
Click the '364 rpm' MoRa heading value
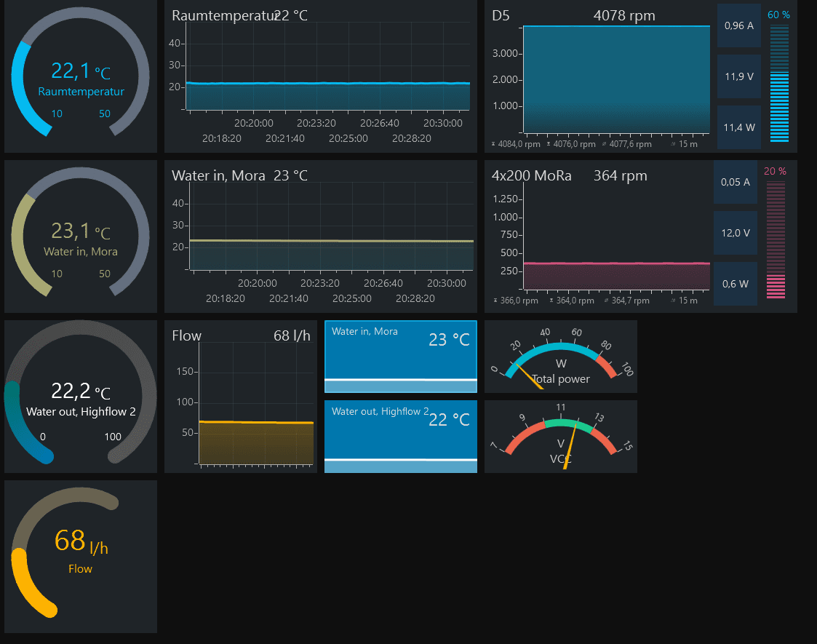(x=621, y=175)
